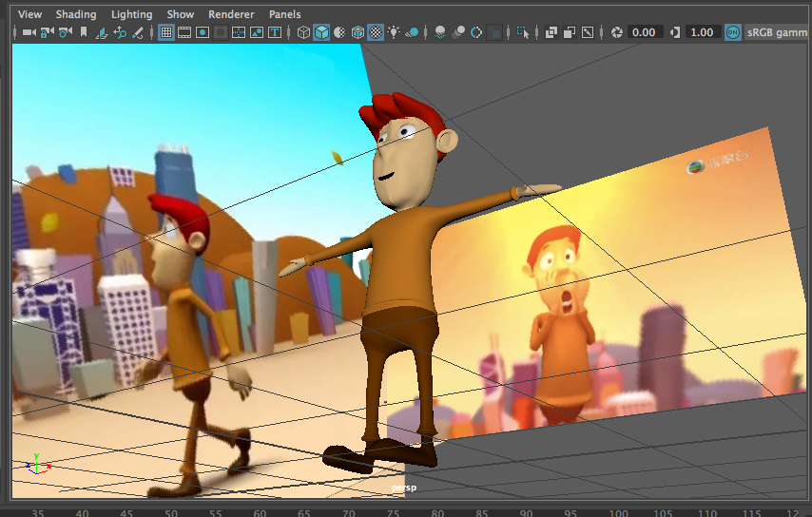The width and height of the screenshot is (812, 517).
Task: Click the Bookmarks icon in panel toolbar
Action: [84, 32]
